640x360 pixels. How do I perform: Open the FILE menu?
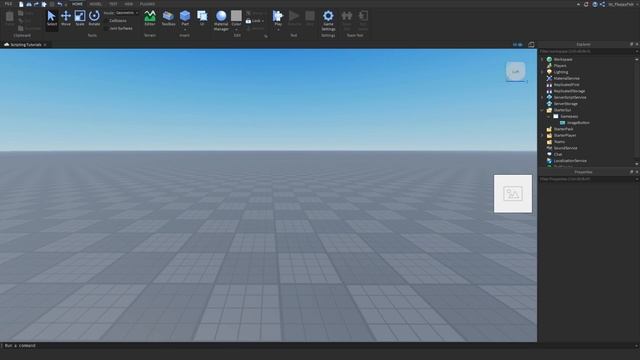click(x=8, y=4)
